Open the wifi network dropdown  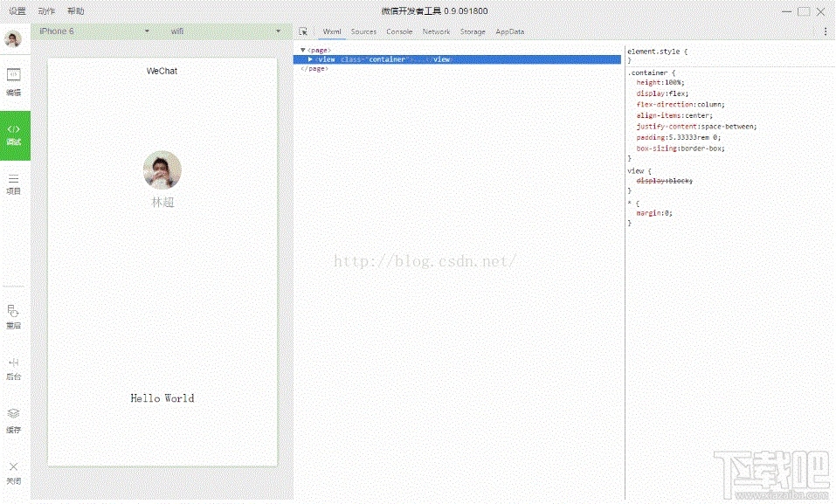(226, 31)
